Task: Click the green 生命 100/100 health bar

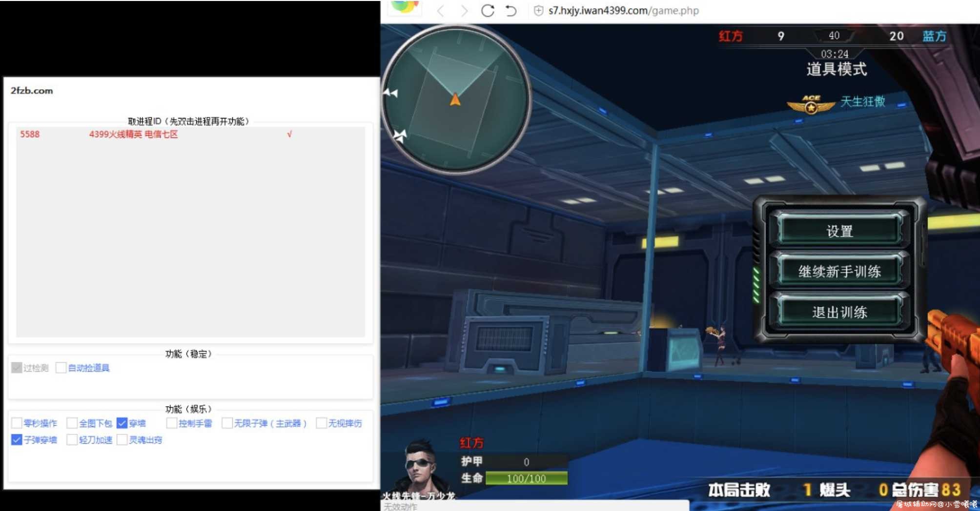Action: click(x=527, y=478)
